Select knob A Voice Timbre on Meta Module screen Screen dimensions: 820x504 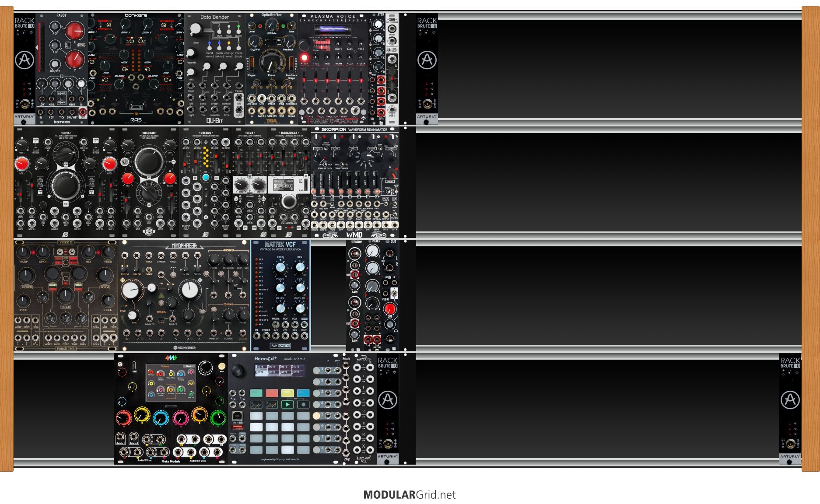161,375
